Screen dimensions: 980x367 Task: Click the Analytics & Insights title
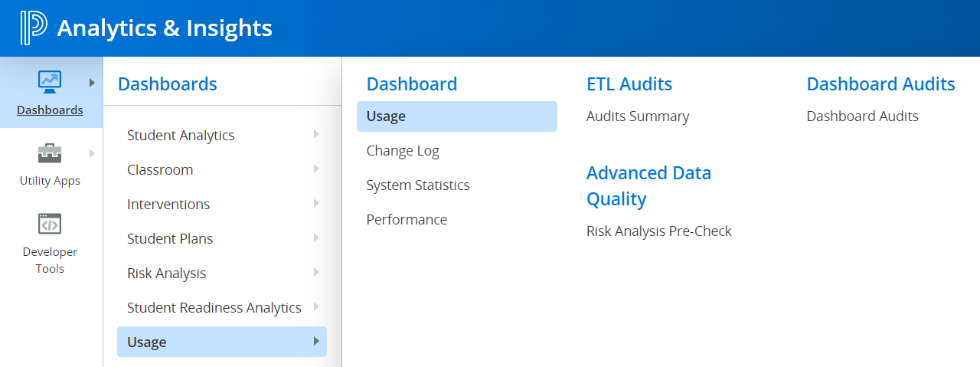pyautogui.click(x=165, y=28)
